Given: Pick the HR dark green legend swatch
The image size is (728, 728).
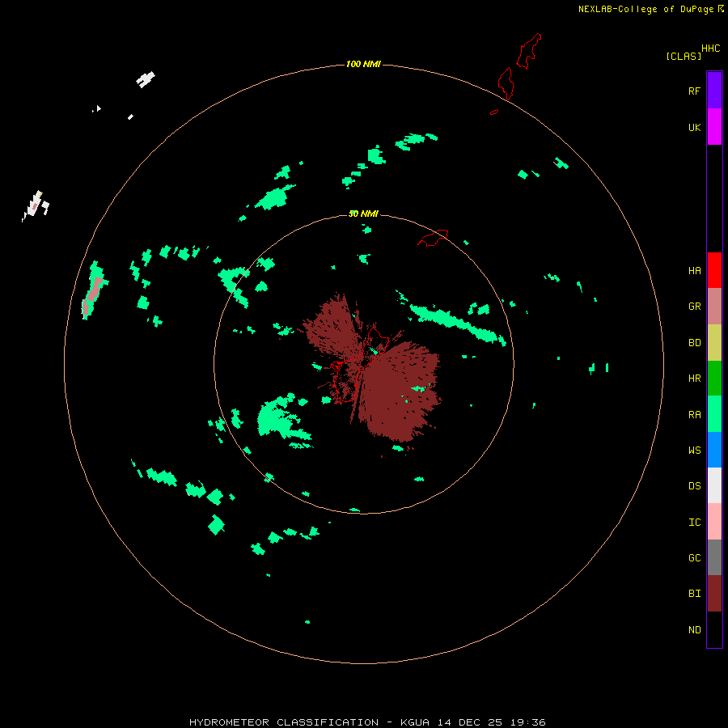Looking at the screenshot, I should [714, 379].
